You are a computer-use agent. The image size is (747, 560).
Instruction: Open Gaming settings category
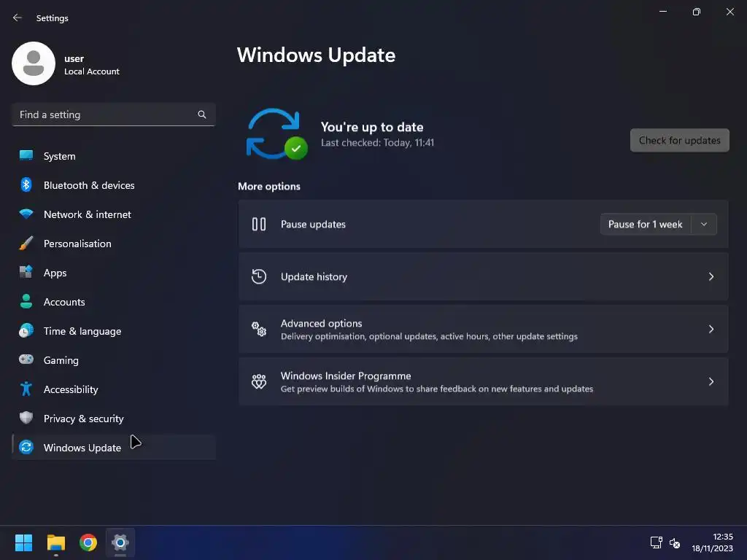113,360
